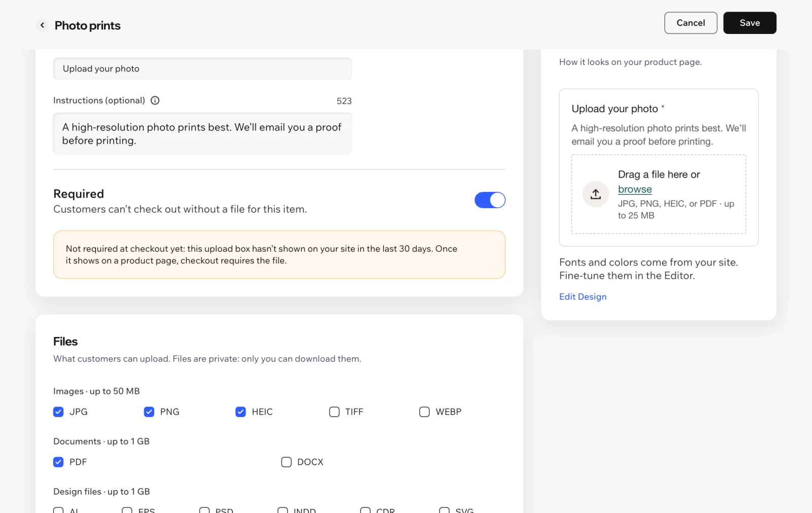The image size is (812, 513).
Task: Click the character count "523"
Action: [x=344, y=101]
